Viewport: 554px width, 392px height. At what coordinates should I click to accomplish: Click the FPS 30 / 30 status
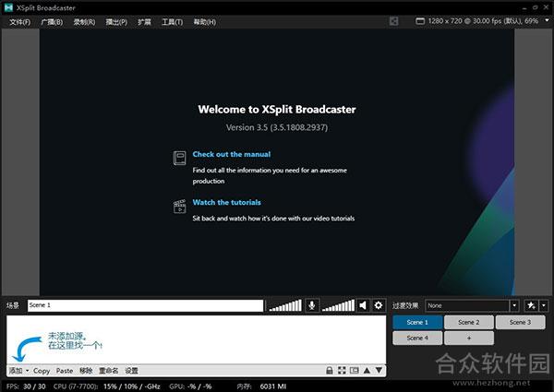point(26,386)
